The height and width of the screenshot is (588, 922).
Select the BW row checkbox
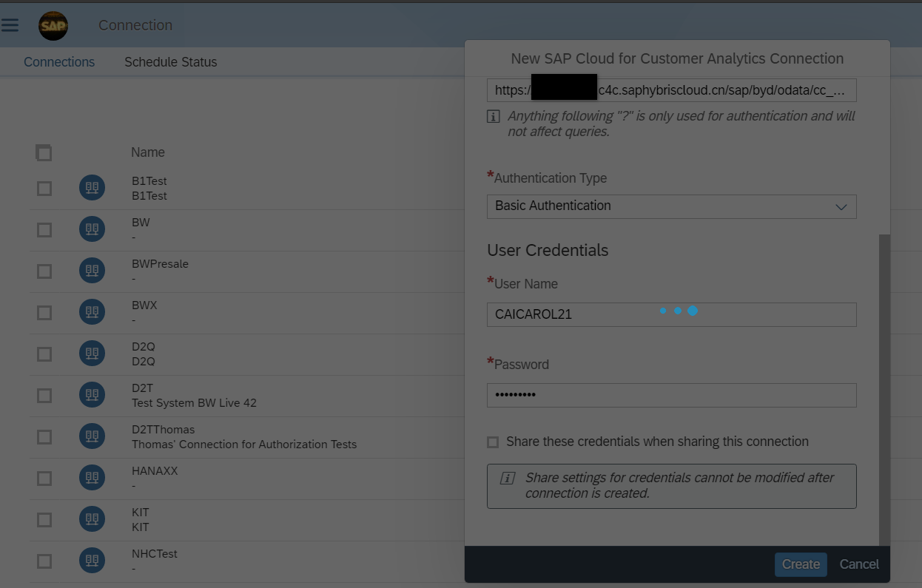tap(44, 230)
